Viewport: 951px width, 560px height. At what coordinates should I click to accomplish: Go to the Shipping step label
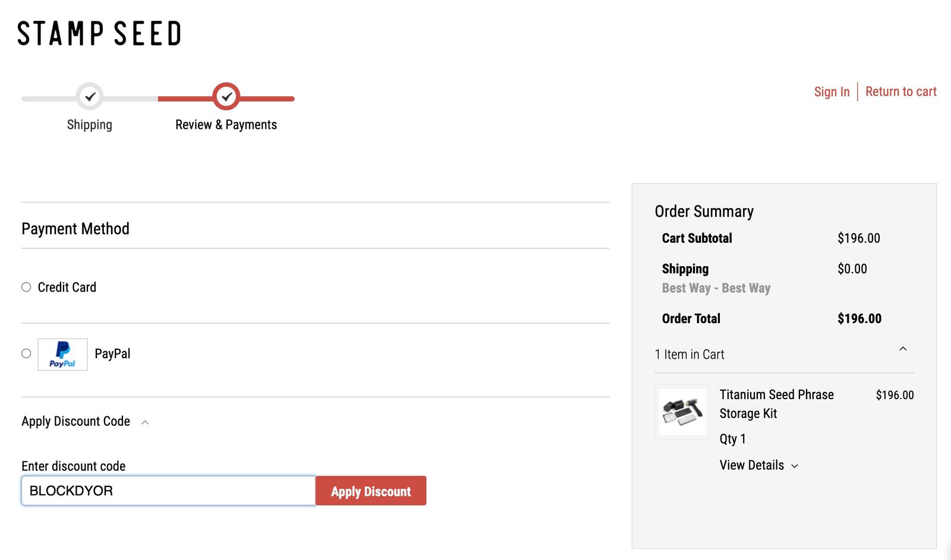coord(89,125)
